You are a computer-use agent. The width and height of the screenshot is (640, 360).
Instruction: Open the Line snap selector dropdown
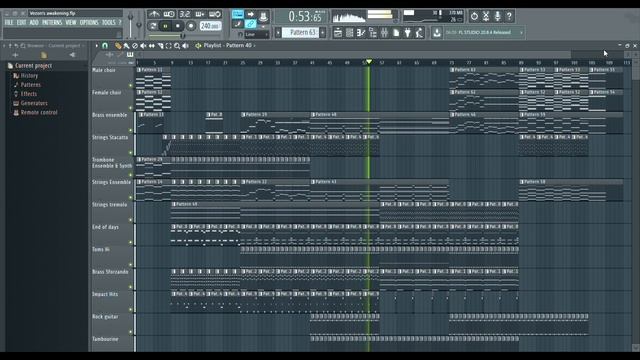click(257, 35)
